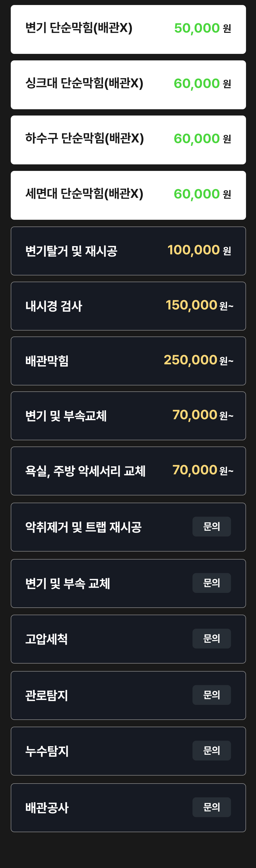The width and height of the screenshot is (256, 868).
Task: Select 욕실, 주방 악세서리 교체 label
Action: click(x=85, y=471)
